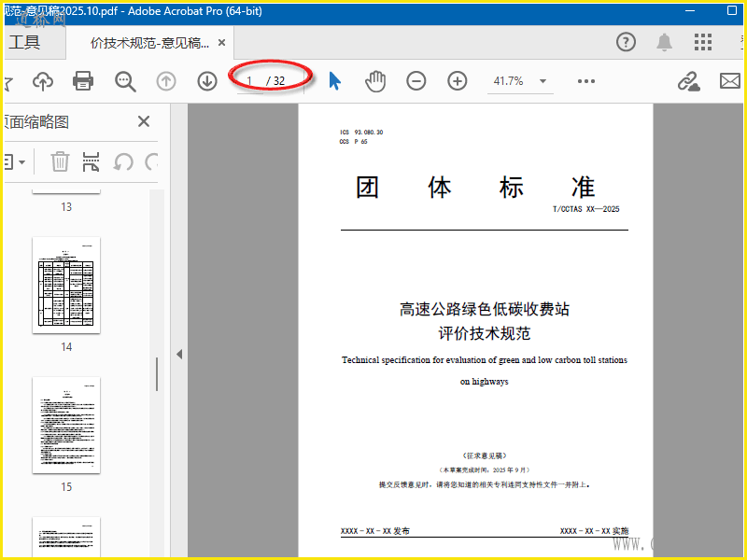
Task: Upload file to cloud icon
Action: pos(43,81)
